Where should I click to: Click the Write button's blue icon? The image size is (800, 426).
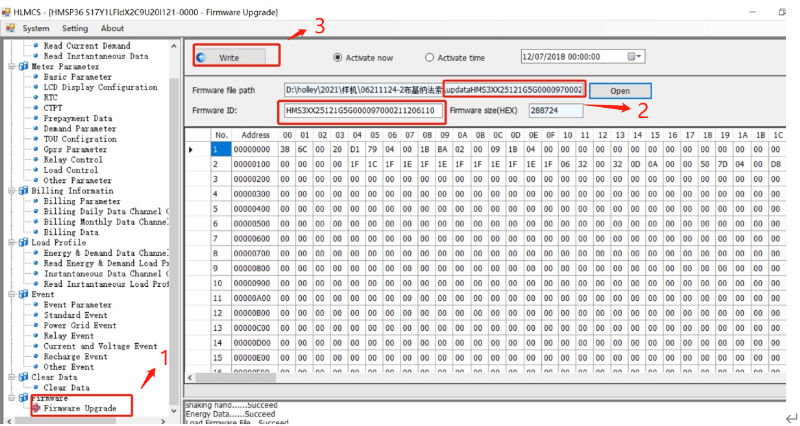tap(201, 58)
